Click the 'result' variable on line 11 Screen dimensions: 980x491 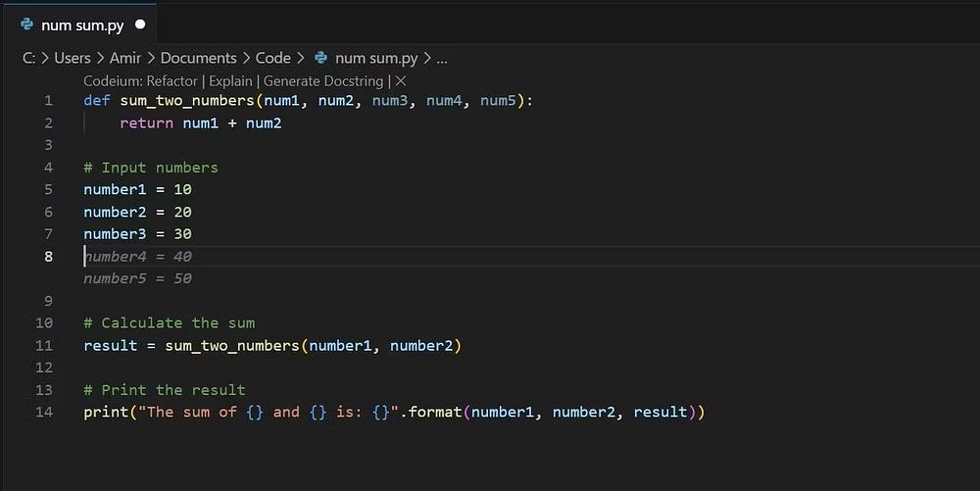point(111,345)
